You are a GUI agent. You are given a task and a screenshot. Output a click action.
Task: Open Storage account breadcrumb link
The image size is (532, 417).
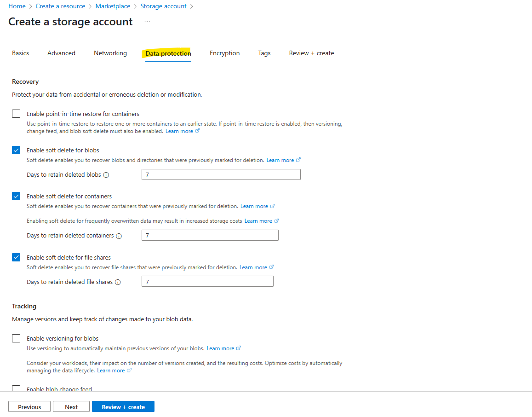tap(164, 6)
